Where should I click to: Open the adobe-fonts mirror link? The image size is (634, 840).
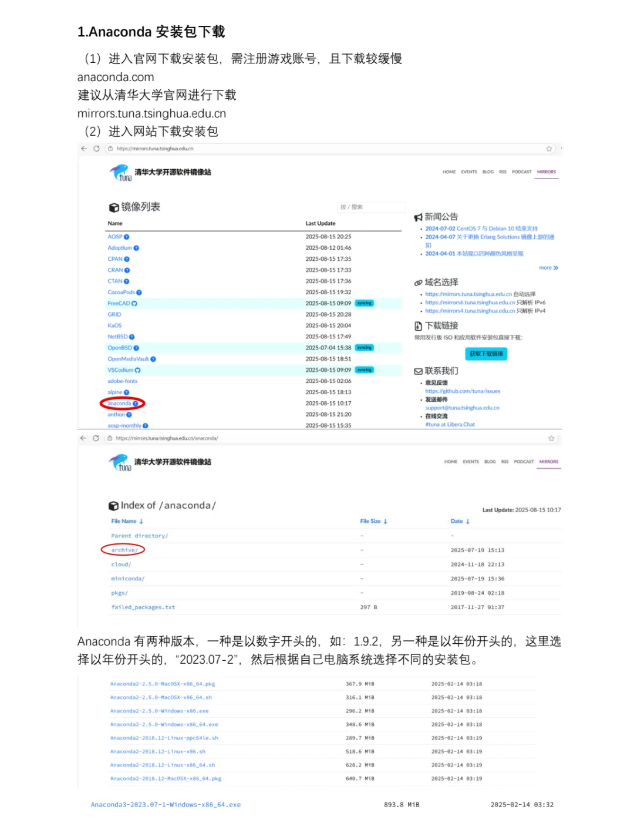(122, 381)
